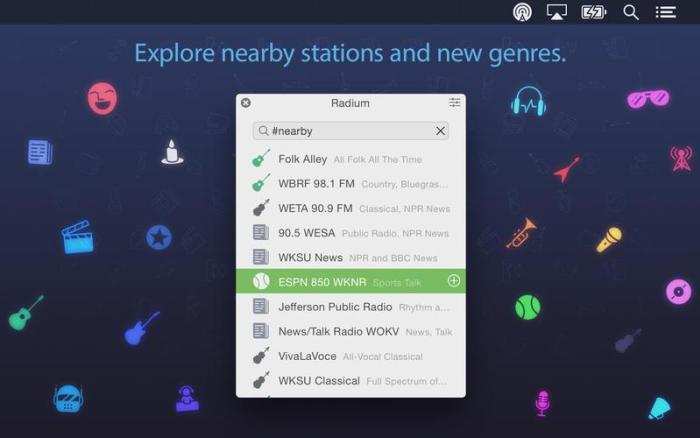Tune to WKSU News

point(350,257)
